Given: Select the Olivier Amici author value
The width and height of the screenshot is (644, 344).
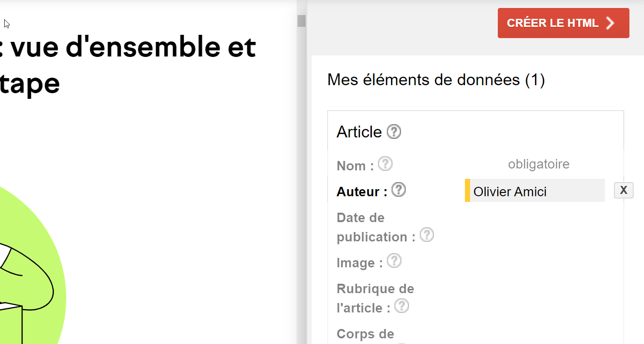Looking at the screenshot, I should (x=510, y=192).
